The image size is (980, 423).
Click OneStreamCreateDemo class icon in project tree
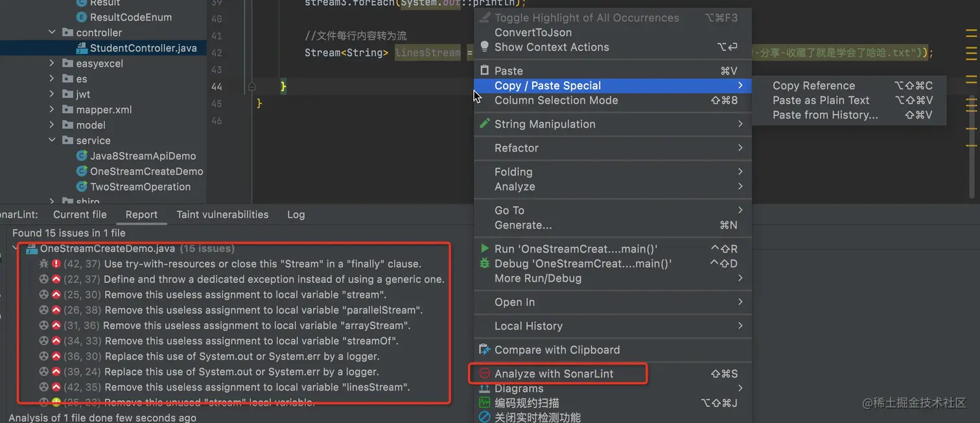tap(82, 172)
